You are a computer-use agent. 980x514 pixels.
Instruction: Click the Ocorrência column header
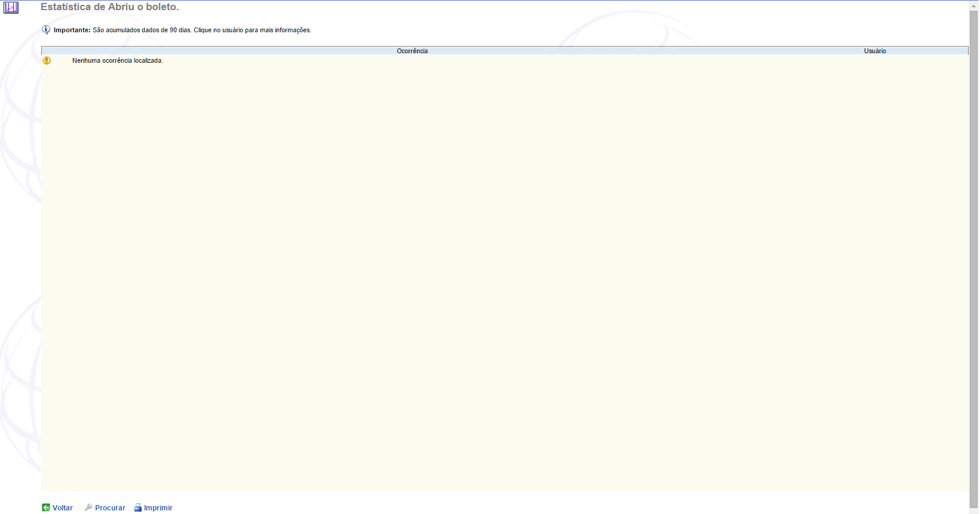coord(412,51)
